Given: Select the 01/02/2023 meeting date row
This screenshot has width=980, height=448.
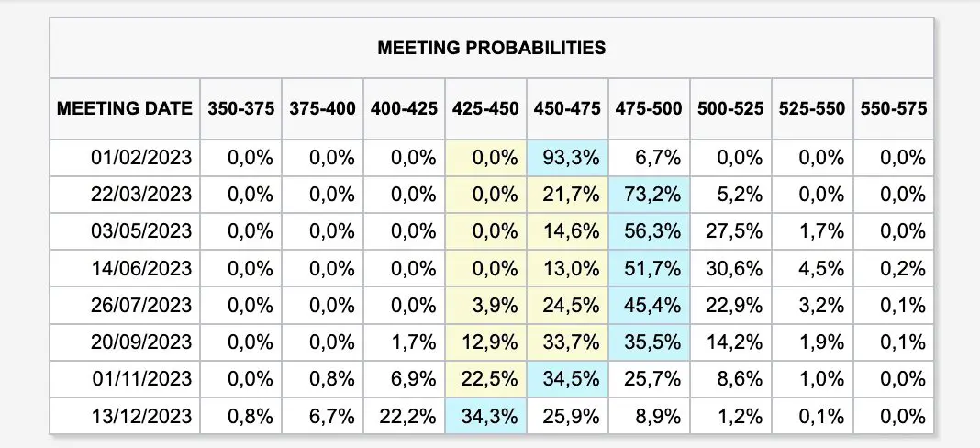Looking at the screenshot, I should pos(491,158).
